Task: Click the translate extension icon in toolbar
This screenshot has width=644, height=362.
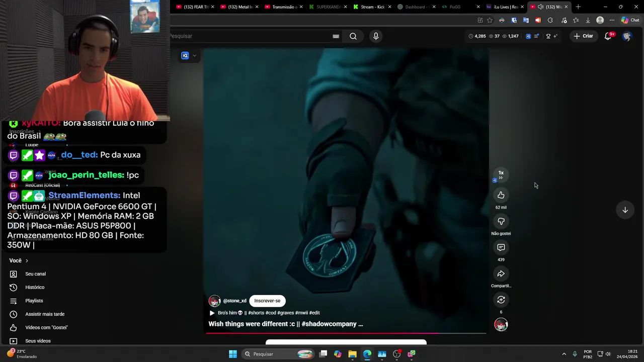Action: 526,20
